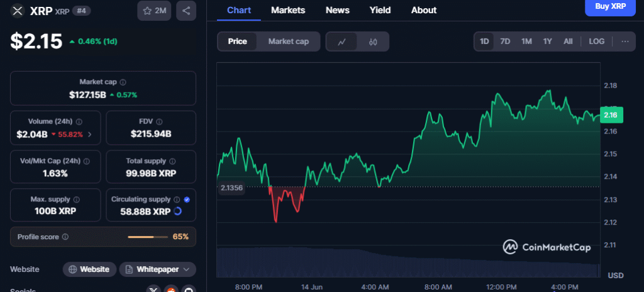Click the circulating supply progress ring
644x292 pixels.
click(x=178, y=211)
